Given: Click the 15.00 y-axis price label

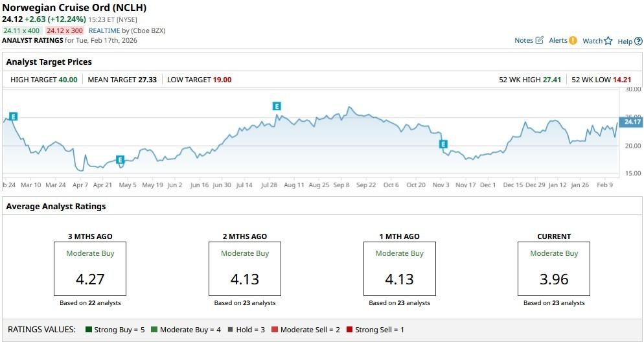Looking at the screenshot, I should point(632,173).
